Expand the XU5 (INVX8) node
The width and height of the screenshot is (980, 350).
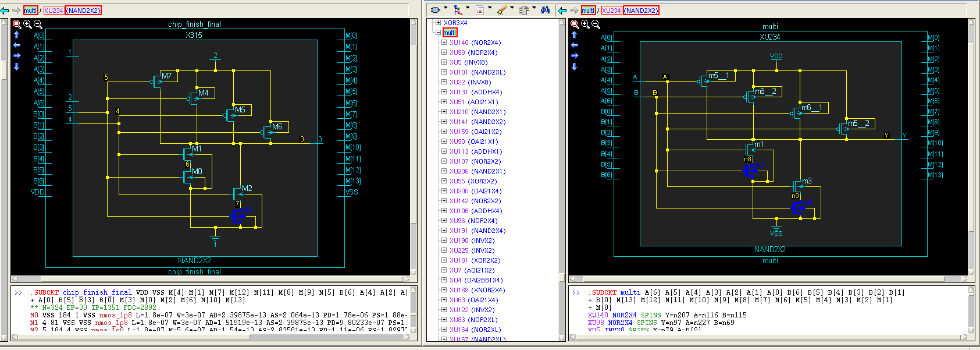click(x=444, y=62)
